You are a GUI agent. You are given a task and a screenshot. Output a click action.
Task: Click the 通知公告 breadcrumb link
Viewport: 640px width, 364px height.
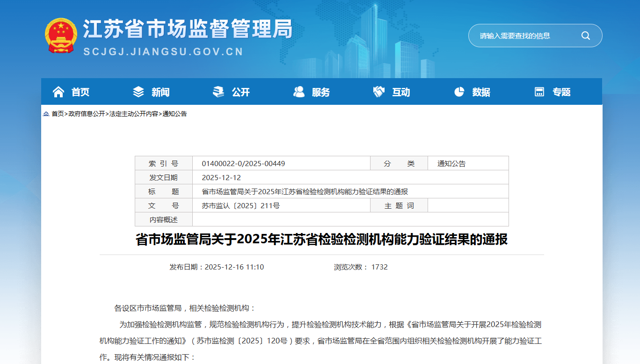175,114
